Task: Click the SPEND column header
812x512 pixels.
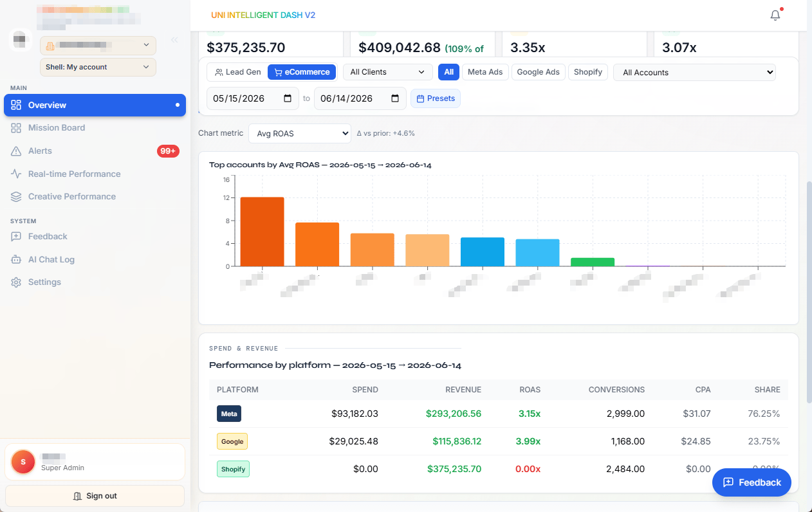Action: pos(365,390)
